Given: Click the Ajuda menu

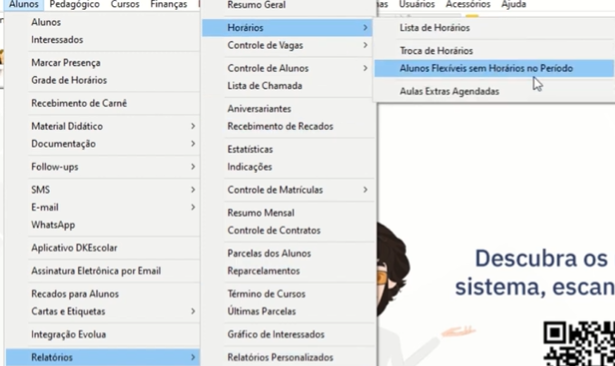Looking at the screenshot, I should pyautogui.click(x=513, y=4).
